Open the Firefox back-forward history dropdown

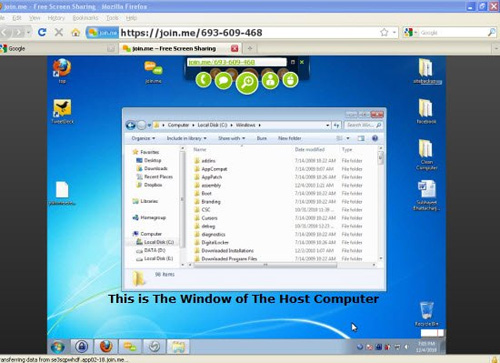pos(29,32)
